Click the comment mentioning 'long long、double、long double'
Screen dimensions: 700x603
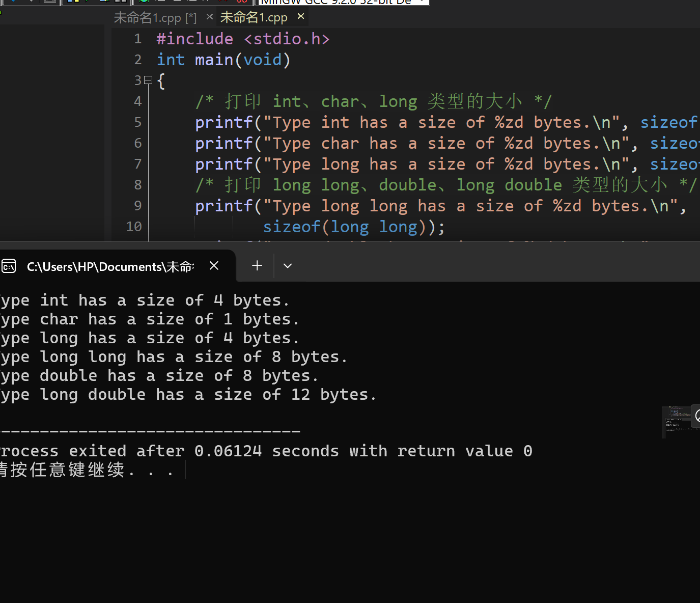[x=446, y=185]
